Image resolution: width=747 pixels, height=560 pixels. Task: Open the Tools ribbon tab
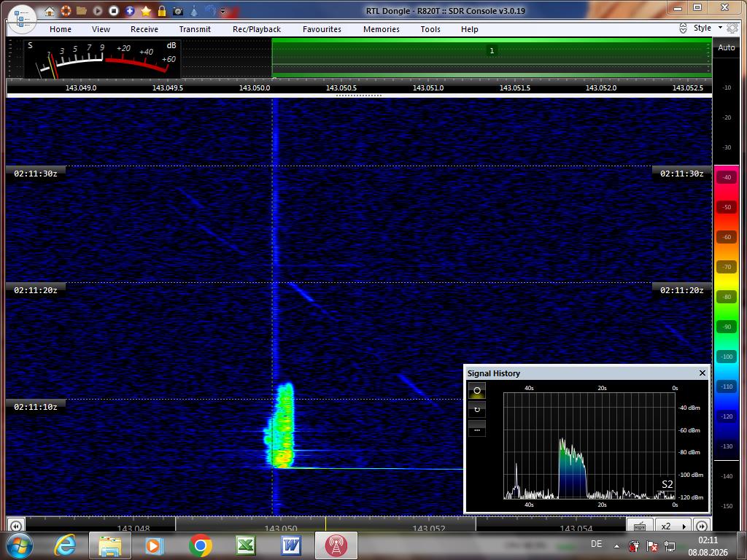430,29
